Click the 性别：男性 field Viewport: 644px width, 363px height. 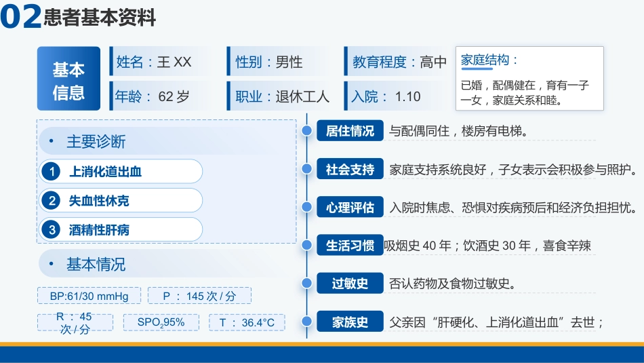pos(279,61)
